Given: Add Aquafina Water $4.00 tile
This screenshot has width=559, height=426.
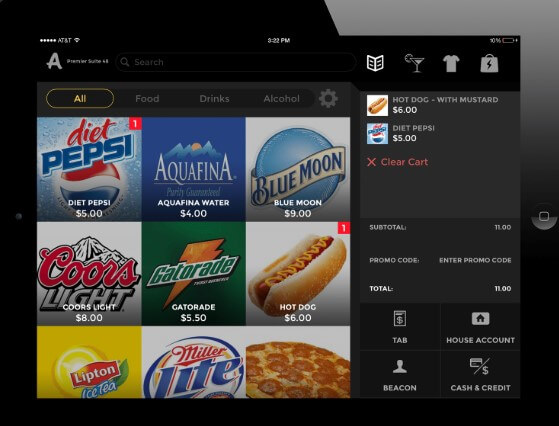Looking at the screenshot, I should 194,169.
